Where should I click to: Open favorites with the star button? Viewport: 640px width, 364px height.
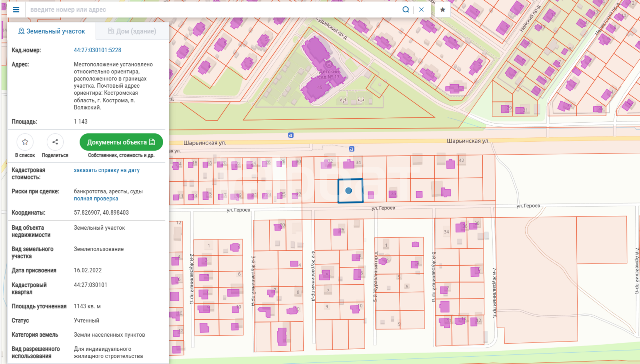point(442,10)
